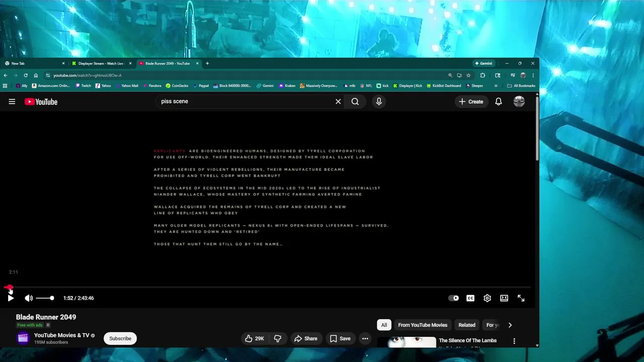Open options for The Silence Of The Lambs
This screenshot has height=362, width=644.
coord(514,341)
